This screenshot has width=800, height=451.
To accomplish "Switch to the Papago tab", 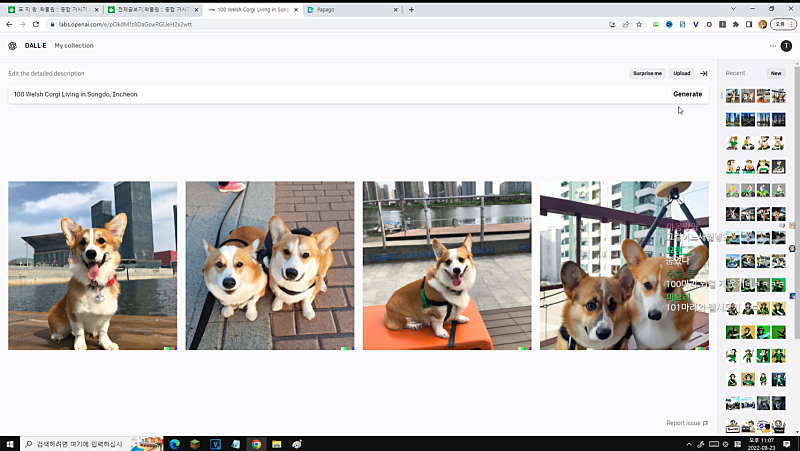I will [350, 9].
